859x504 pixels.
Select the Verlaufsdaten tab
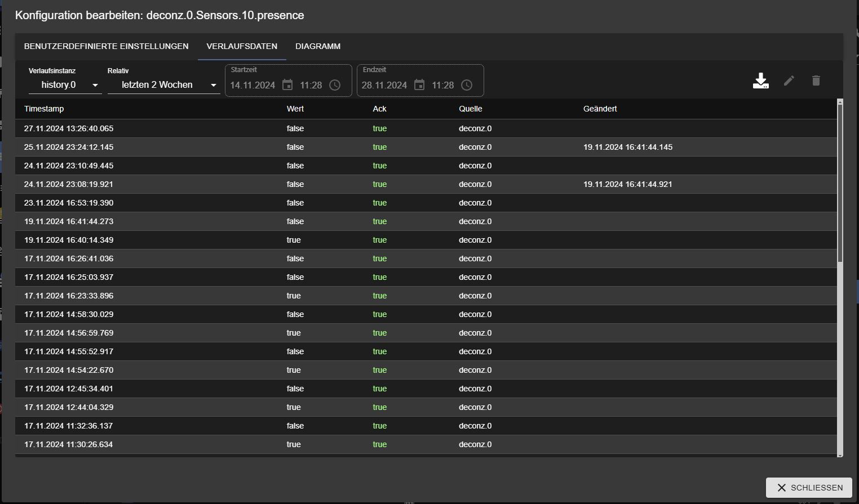(x=242, y=46)
